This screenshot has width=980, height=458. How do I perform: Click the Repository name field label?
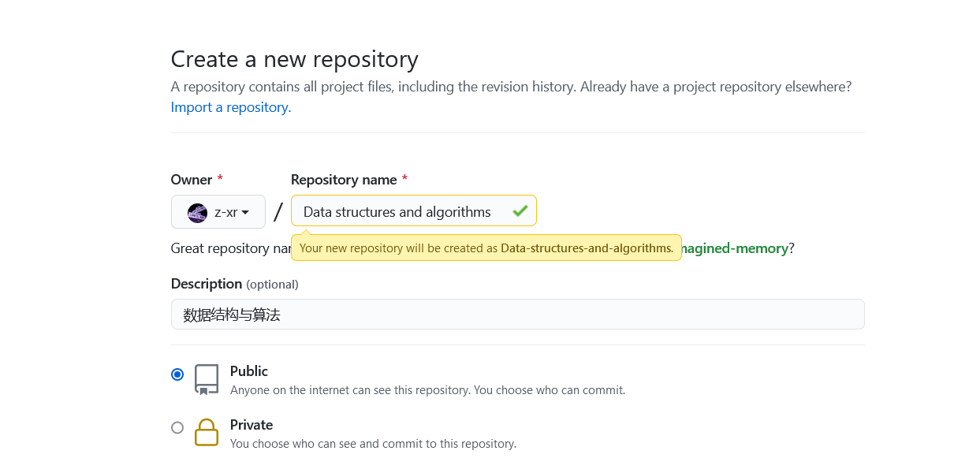pyautogui.click(x=344, y=180)
